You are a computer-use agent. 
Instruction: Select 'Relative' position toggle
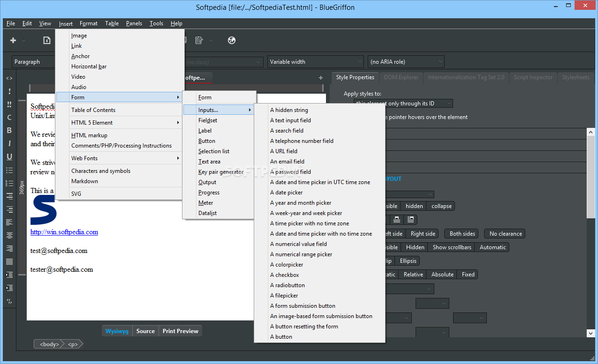413,275
